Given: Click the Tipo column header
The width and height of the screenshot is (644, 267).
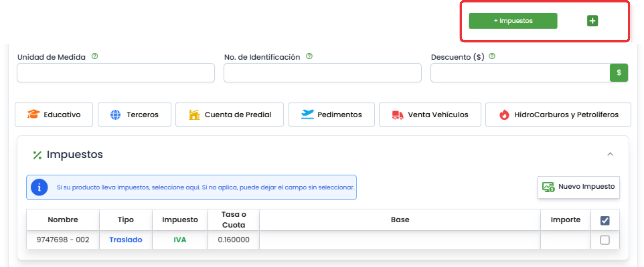Looking at the screenshot, I should 126,220.
